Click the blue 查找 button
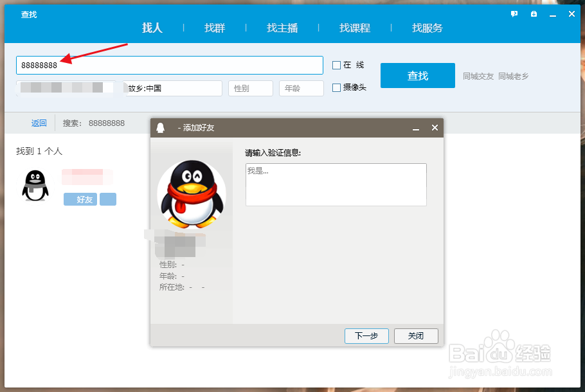Screen dimensions: 585x392 pos(417,76)
